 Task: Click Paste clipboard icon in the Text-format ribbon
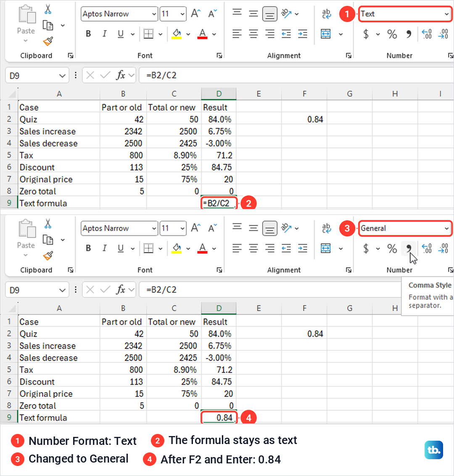click(27, 14)
